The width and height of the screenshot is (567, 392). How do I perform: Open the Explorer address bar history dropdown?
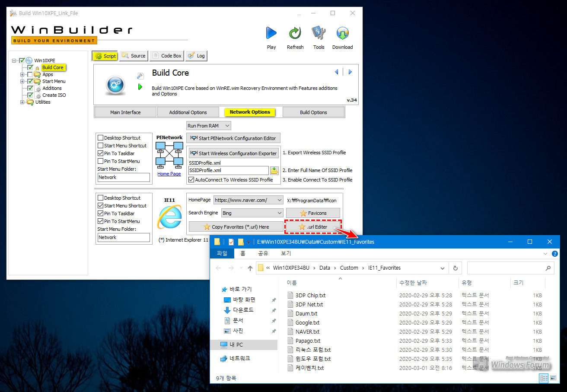tap(443, 268)
